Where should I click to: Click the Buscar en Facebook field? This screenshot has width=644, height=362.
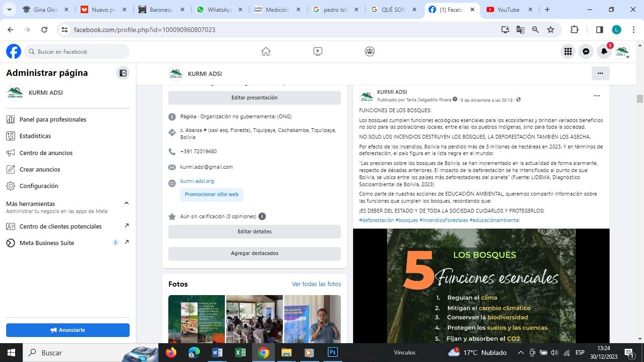point(77,51)
